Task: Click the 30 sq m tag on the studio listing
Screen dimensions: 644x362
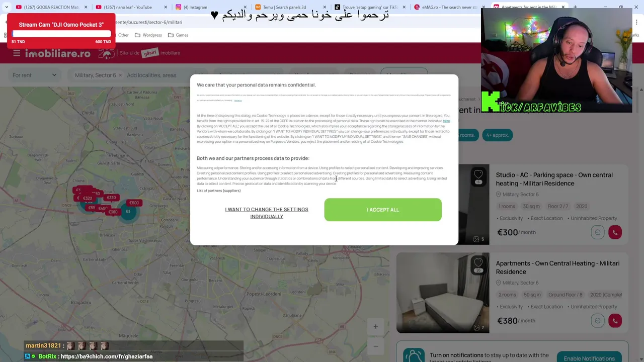Action: point(531,206)
